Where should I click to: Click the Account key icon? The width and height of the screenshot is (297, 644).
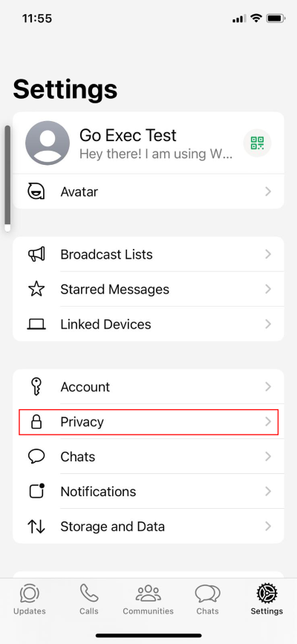pos(36,387)
